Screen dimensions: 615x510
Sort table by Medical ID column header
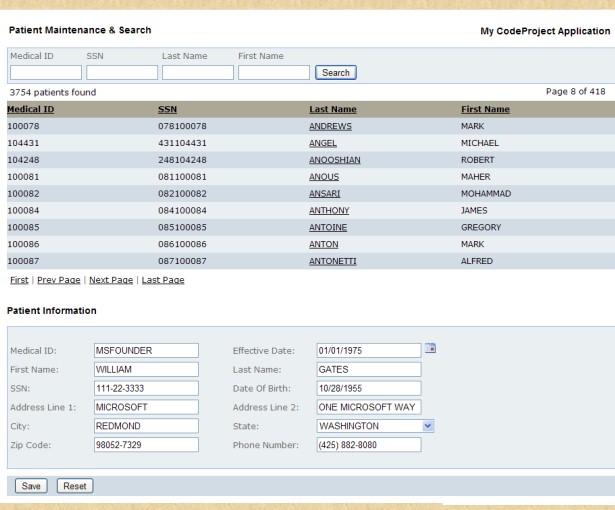(31, 109)
